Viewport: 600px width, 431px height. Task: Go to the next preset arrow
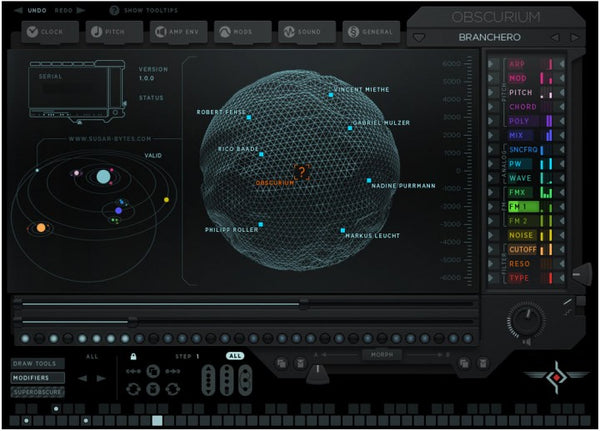pos(574,38)
